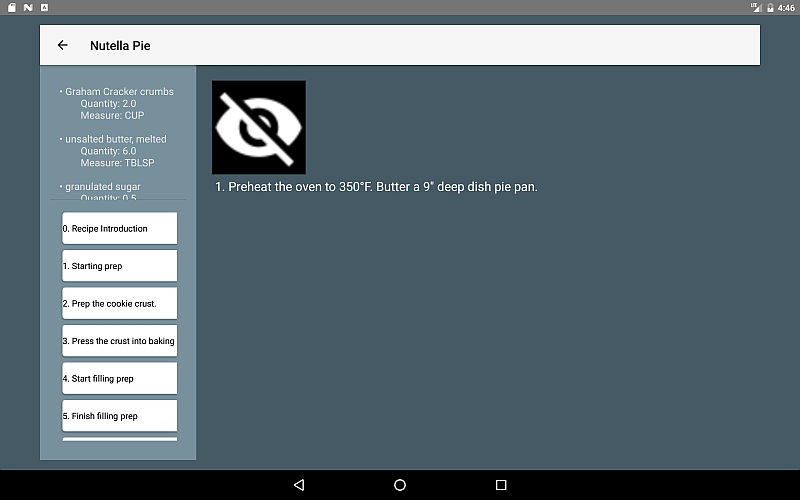This screenshot has height=500, width=800.
Task: Tap the SD card status bar icon
Action: click(x=12, y=7)
